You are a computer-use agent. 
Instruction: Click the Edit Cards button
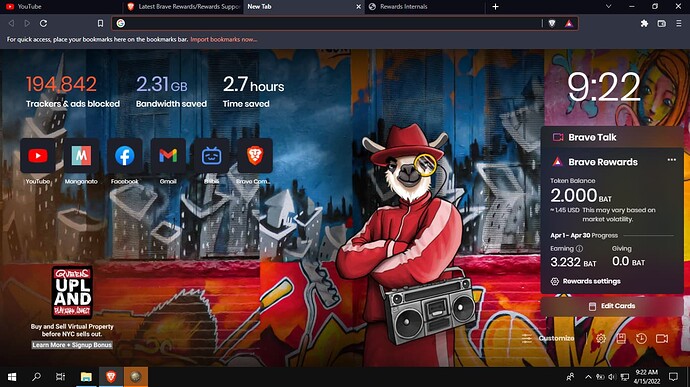[x=612, y=306]
